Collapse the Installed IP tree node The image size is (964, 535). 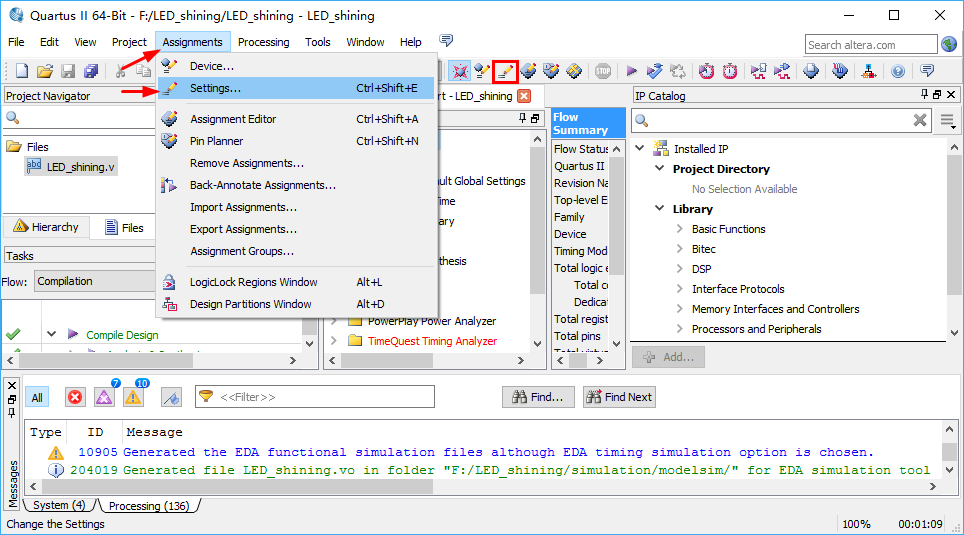(640, 148)
